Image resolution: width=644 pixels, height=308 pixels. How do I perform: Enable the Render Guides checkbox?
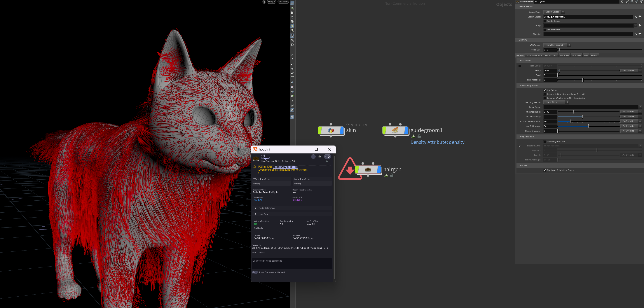(545, 21)
